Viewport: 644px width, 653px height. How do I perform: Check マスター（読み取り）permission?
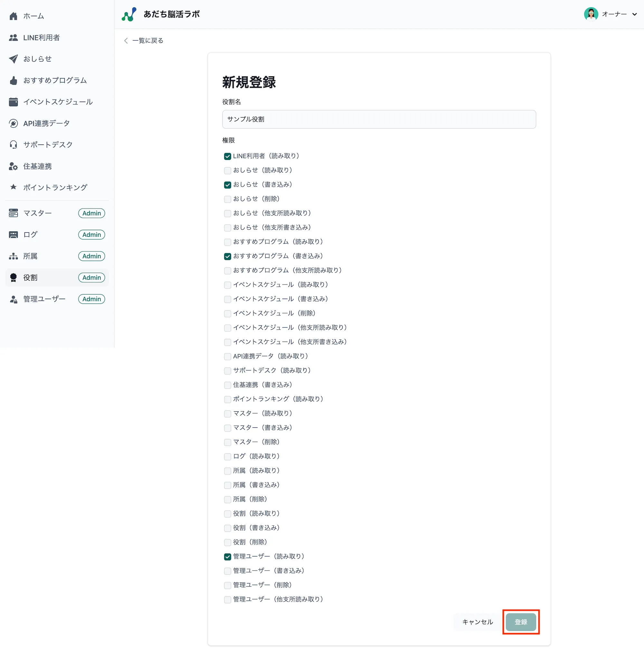(227, 413)
